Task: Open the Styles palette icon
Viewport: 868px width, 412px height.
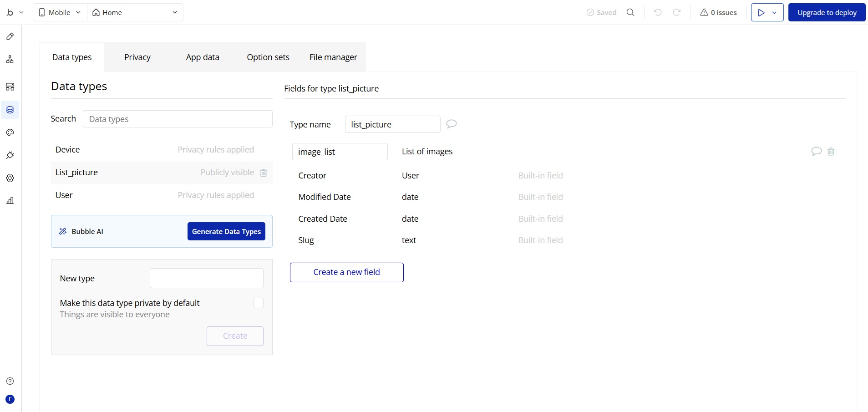Action: click(x=10, y=132)
